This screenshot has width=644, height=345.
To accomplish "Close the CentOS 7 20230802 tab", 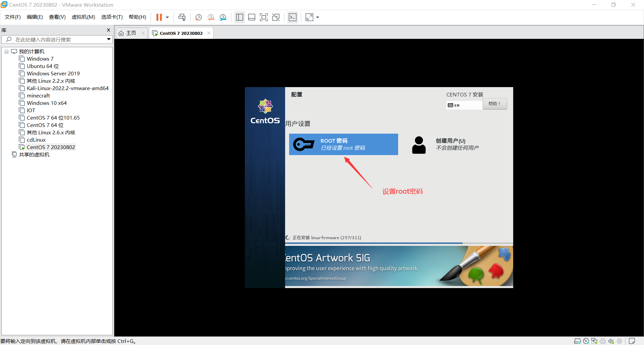I will [209, 33].
